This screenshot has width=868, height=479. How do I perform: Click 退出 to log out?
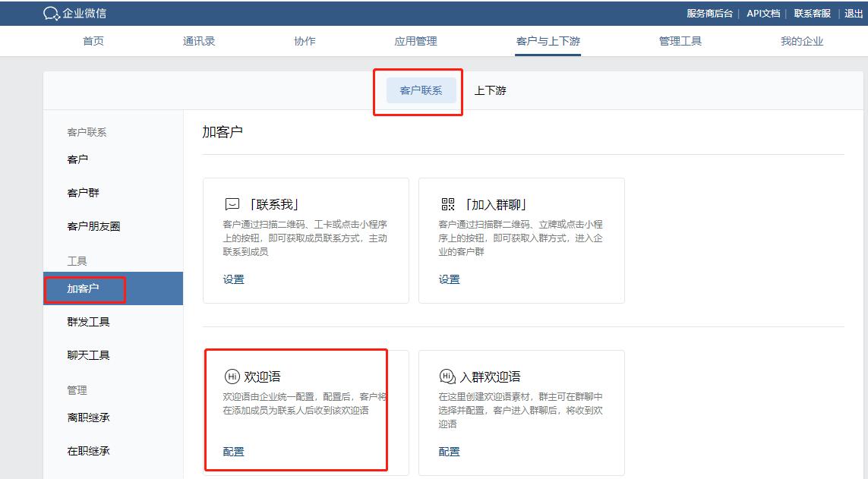(x=853, y=12)
